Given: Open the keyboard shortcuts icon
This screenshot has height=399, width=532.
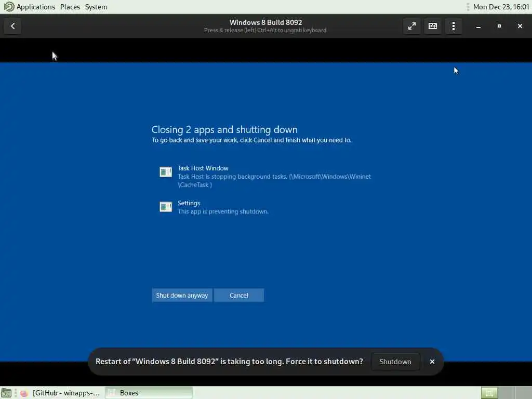Looking at the screenshot, I should tap(433, 26).
